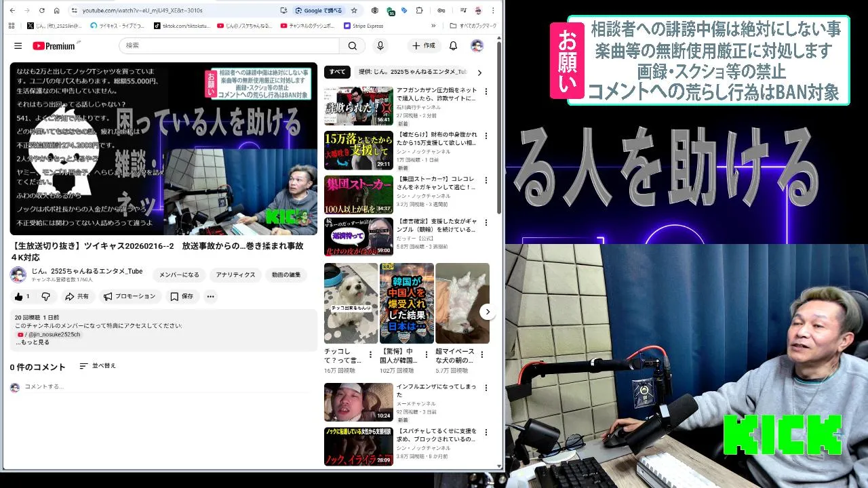Open the 集団ストーカー video thumbnail
The height and width of the screenshot is (488, 868).
tap(358, 195)
